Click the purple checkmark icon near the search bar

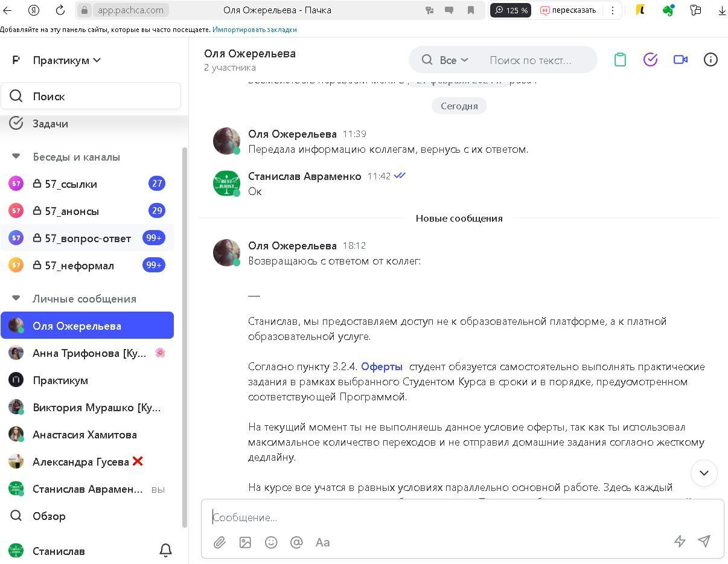(x=650, y=60)
